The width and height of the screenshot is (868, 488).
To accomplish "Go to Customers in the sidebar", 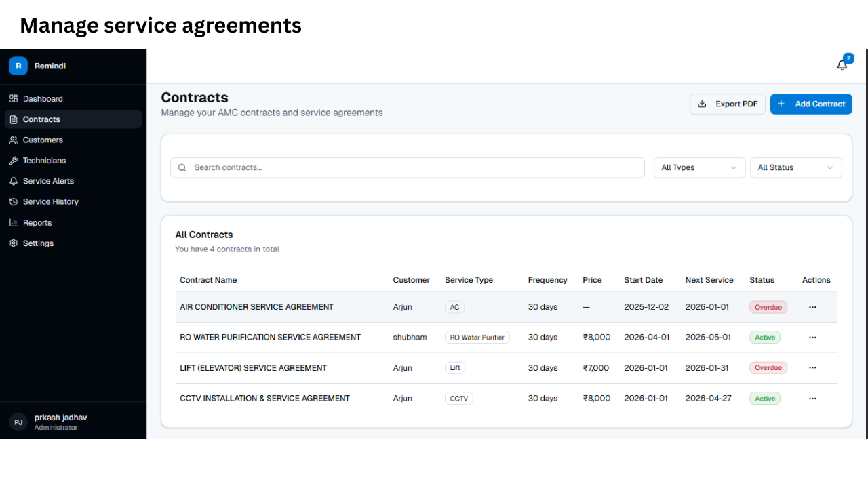I will click(43, 140).
